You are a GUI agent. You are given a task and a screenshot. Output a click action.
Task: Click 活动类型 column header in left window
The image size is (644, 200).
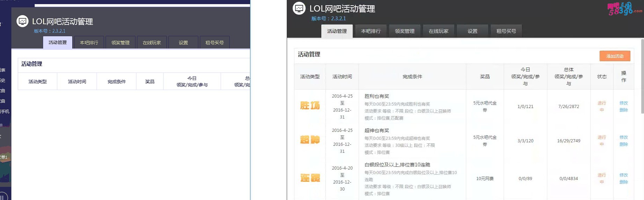coord(38,81)
